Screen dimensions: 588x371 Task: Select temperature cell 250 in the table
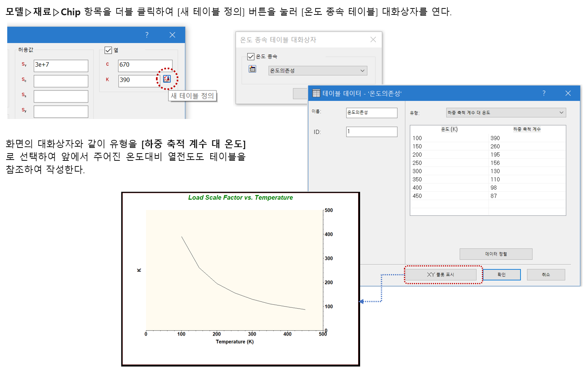point(449,163)
